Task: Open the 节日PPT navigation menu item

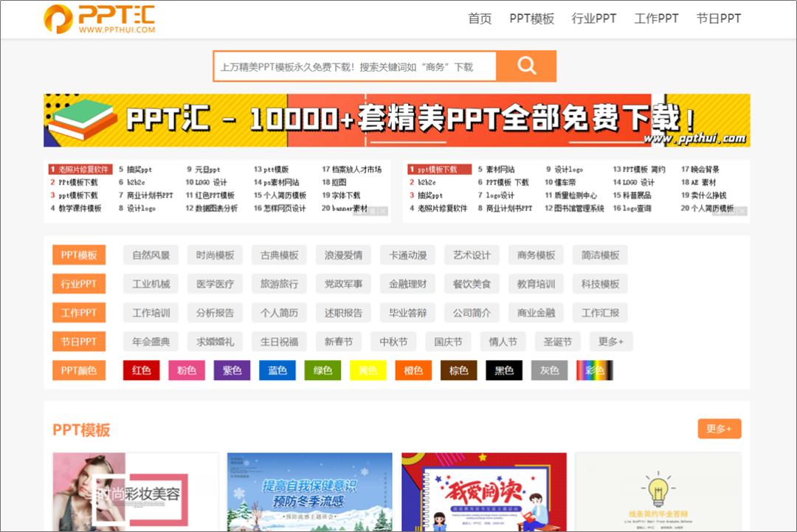Action: pyautogui.click(x=720, y=18)
